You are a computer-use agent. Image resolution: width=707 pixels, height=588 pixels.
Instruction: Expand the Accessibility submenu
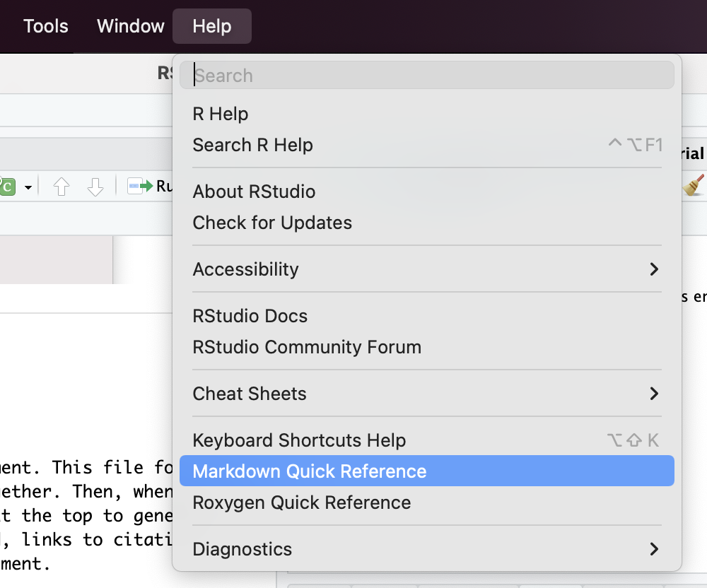point(426,269)
